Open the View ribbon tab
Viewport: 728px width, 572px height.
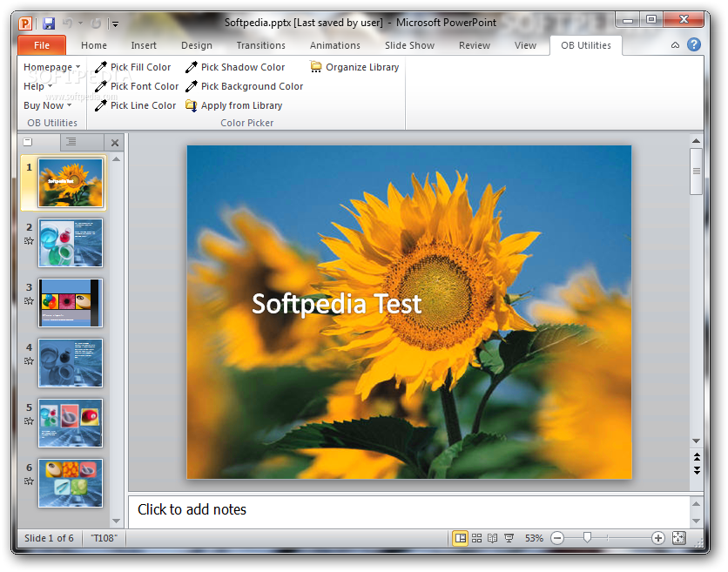(x=525, y=45)
